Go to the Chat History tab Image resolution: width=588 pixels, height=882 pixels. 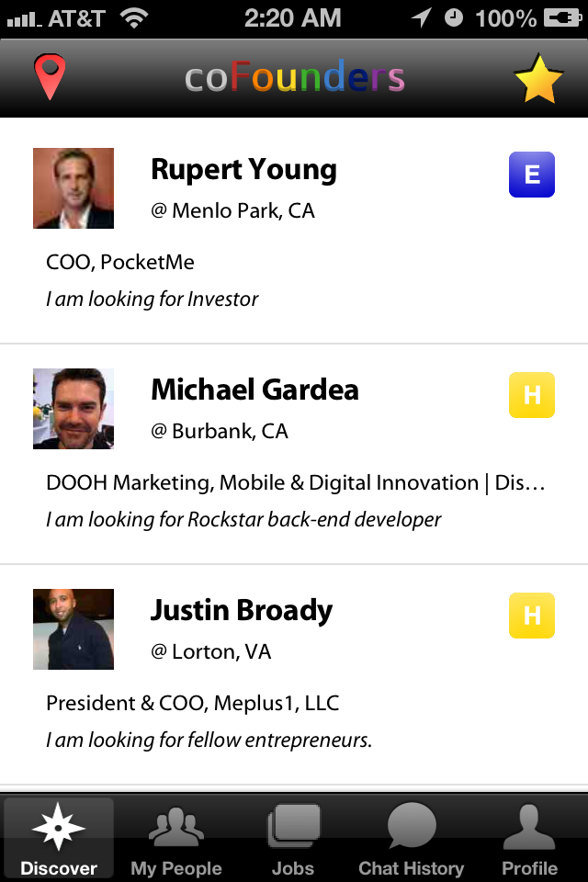coord(411,838)
